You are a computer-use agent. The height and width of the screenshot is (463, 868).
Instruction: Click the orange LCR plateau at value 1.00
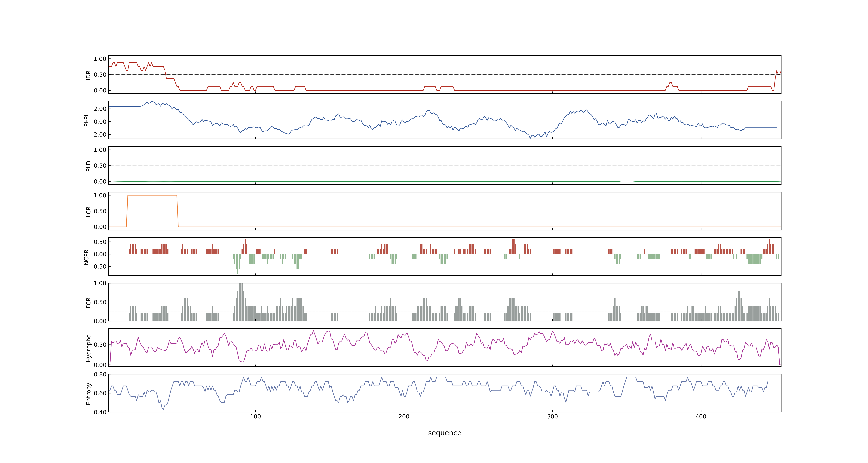[152, 195]
